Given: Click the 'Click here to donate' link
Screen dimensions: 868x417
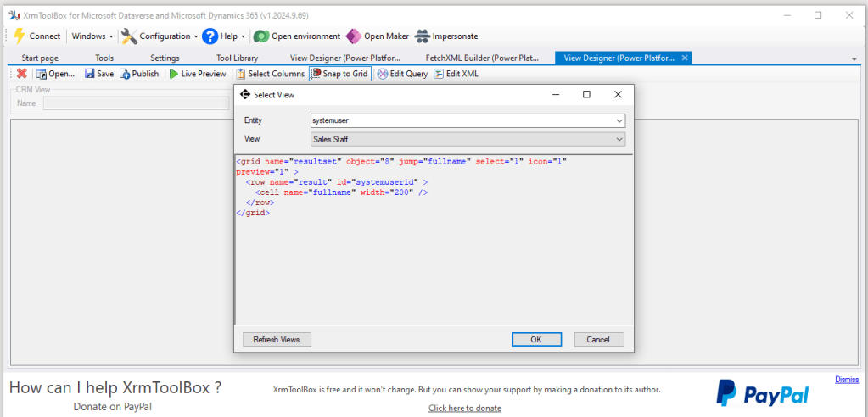Looking at the screenshot, I should [464, 408].
